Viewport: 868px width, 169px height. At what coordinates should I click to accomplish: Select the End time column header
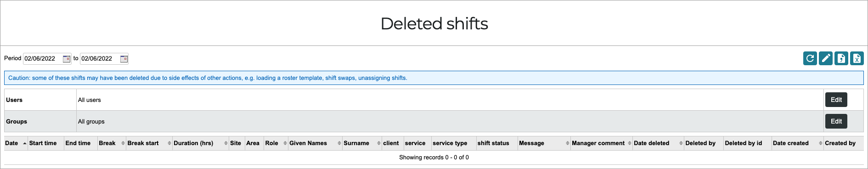coord(81,143)
